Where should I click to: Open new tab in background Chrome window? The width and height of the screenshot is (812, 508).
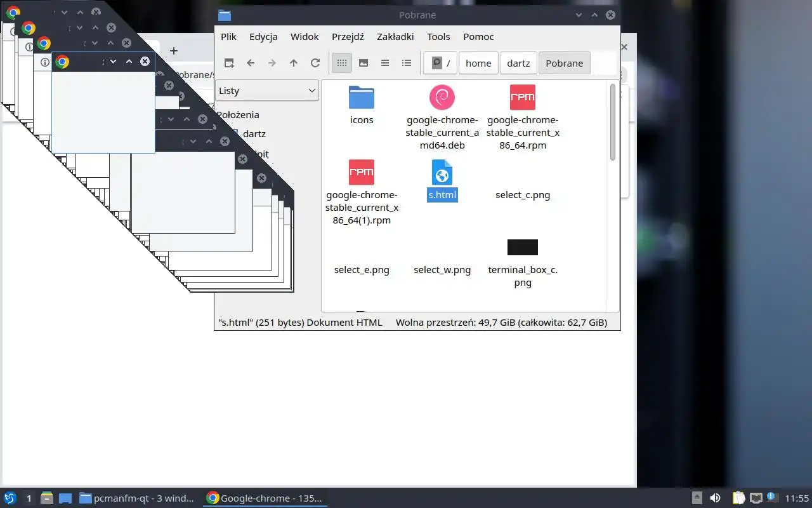pos(173,51)
